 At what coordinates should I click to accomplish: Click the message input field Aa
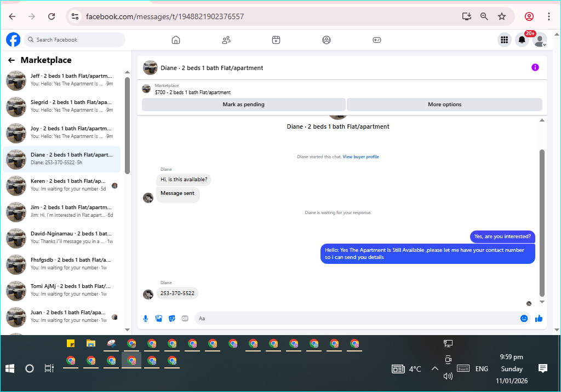357,318
